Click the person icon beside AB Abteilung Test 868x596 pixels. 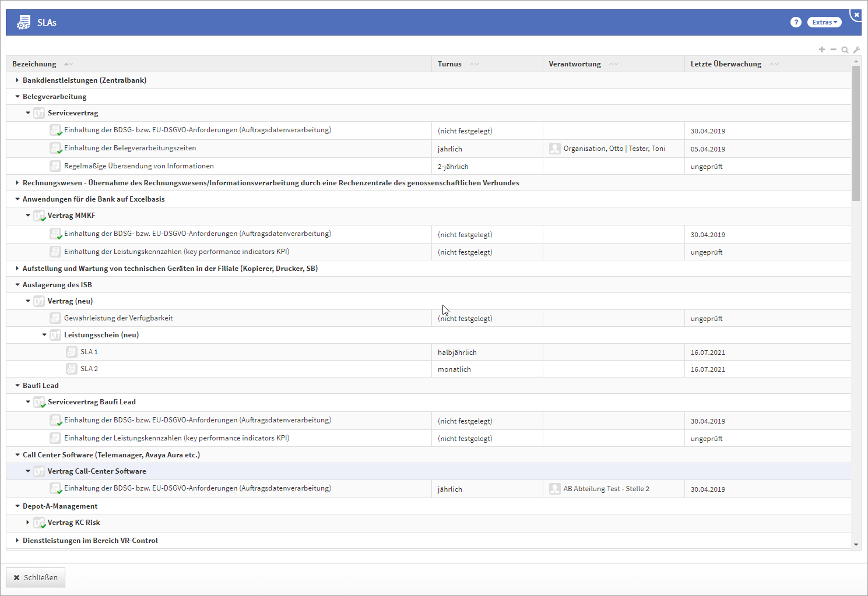point(554,489)
